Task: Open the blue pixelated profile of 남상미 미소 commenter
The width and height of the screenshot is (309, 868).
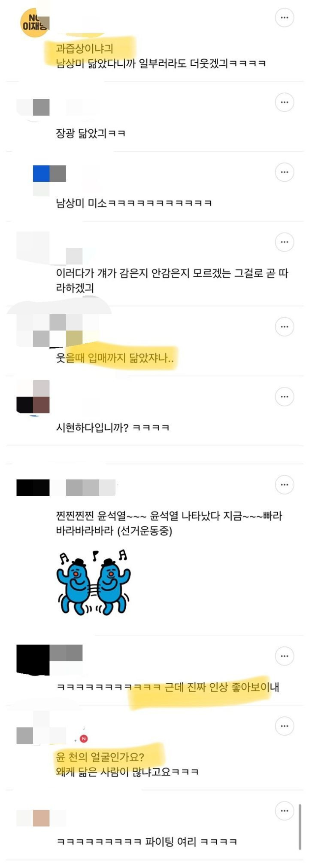Action: [x=49, y=180]
